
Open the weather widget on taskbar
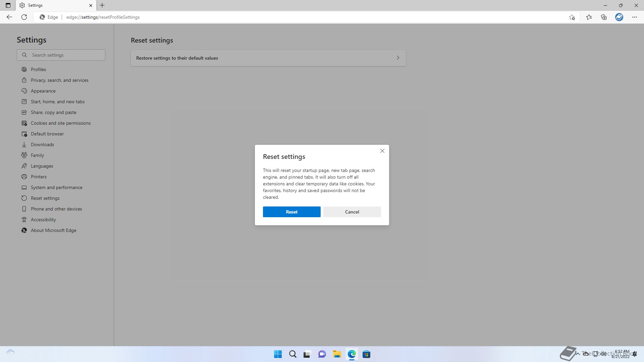click(x=10, y=352)
